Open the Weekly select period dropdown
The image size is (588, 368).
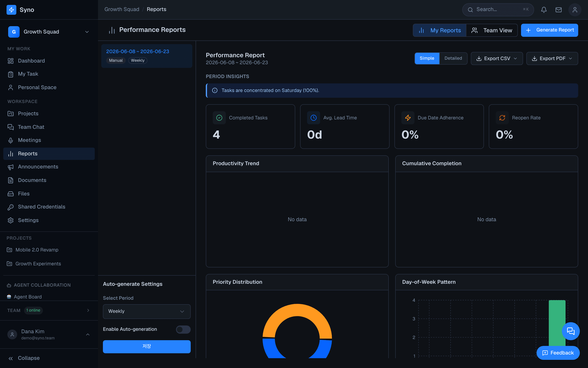(x=147, y=312)
